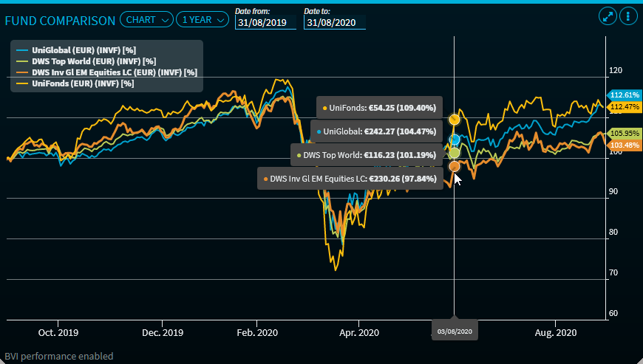Click the blue UniGlobal data point marker
The width and height of the screenshot is (643, 364).
(455, 140)
